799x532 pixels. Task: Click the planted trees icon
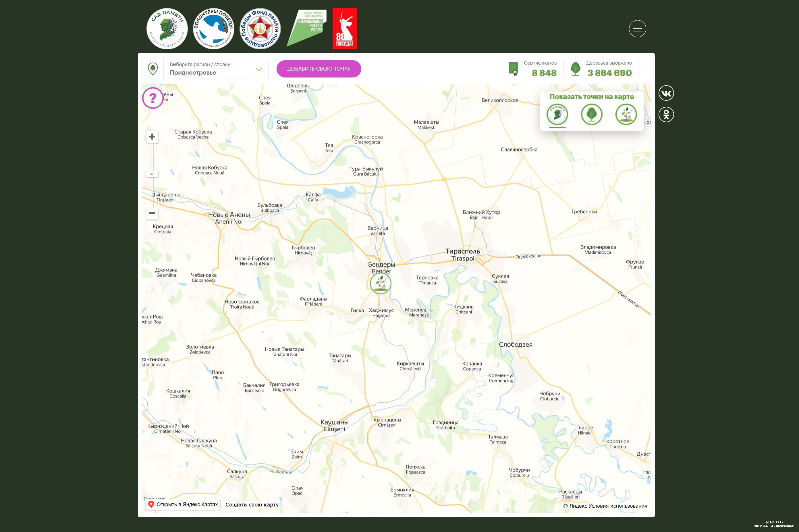575,69
